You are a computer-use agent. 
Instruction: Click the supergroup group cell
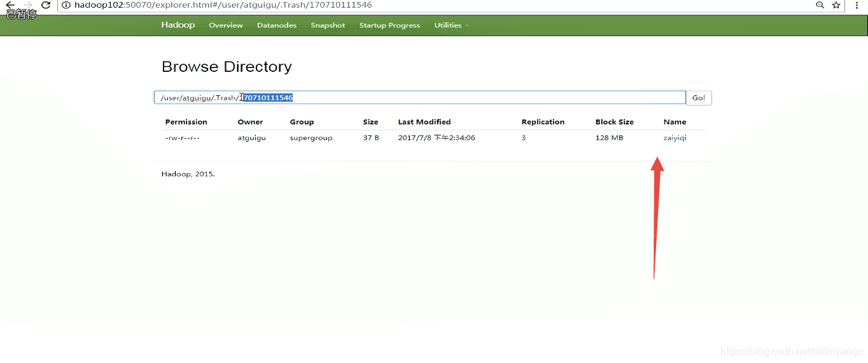(x=311, y=138)
